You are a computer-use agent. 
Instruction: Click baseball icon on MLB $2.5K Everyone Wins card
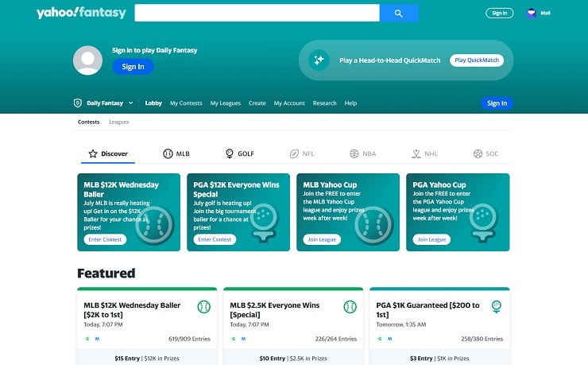click(x=350, y=307)
